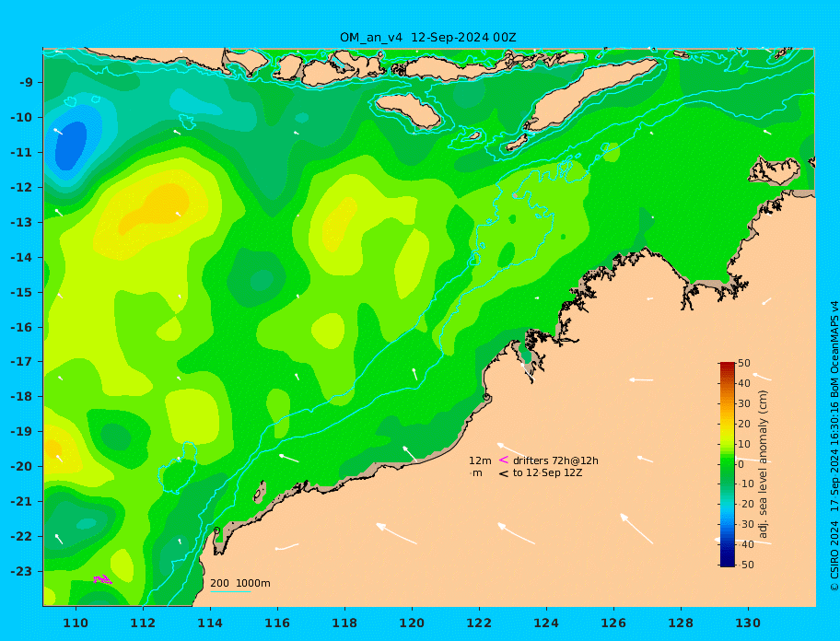This screenshot has height=641, width=840.
Task: Click the "-30" colorbar tick label
Action: 745,524
